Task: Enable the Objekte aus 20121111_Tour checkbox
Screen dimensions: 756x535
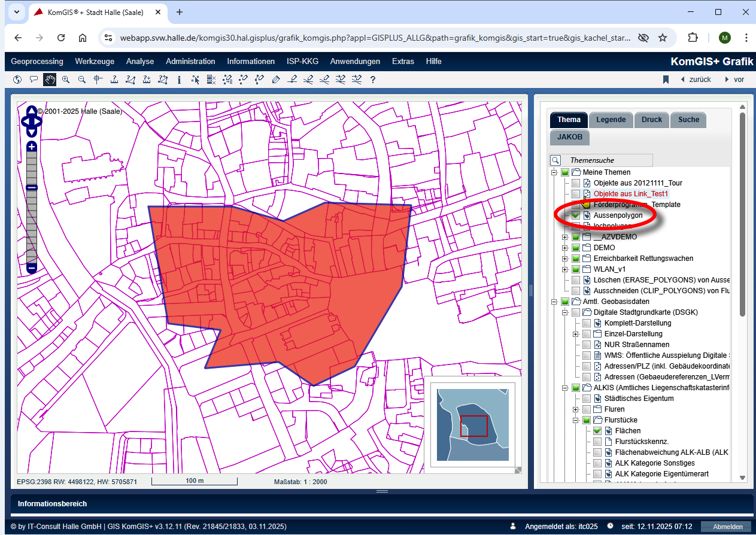Action: pos(575,183)
